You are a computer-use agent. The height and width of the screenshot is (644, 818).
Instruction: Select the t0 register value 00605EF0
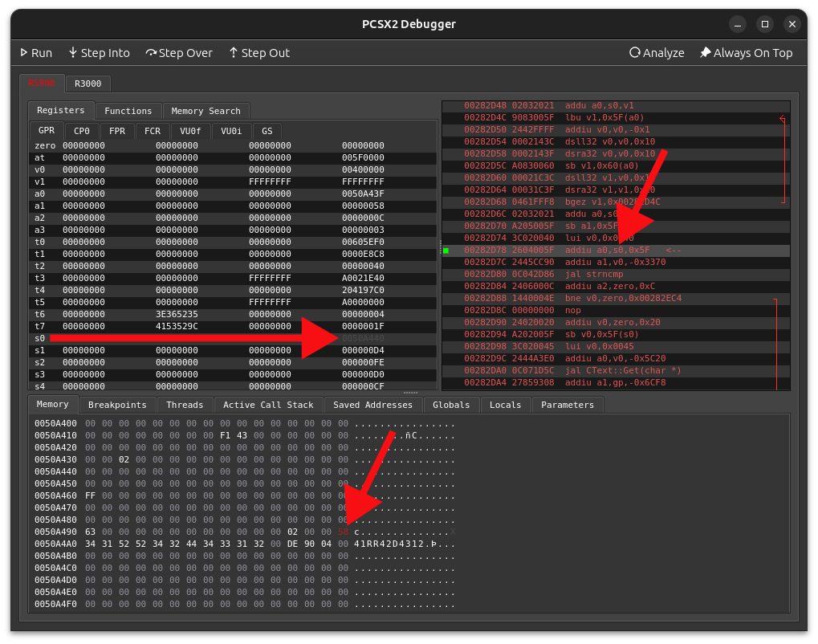point(363,242)
